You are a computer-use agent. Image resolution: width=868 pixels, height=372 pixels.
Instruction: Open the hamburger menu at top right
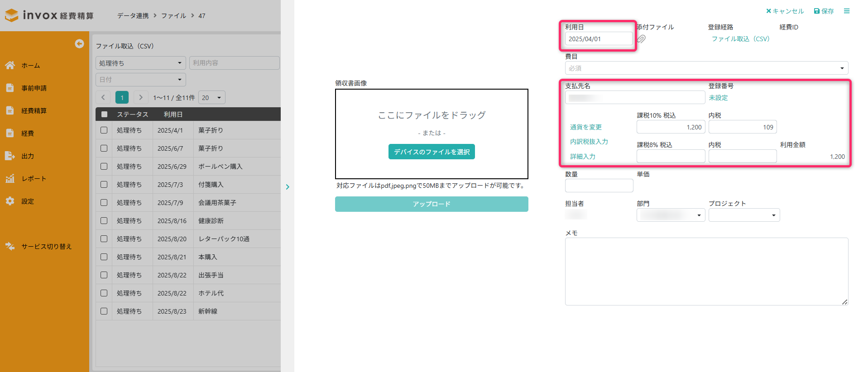[x=846, y=11]
